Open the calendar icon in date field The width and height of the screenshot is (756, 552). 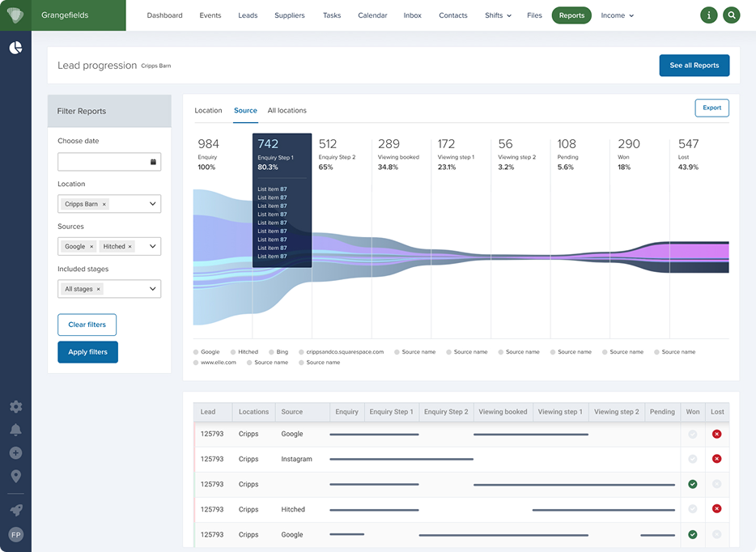pyautogui.click(x=153, y=162)
